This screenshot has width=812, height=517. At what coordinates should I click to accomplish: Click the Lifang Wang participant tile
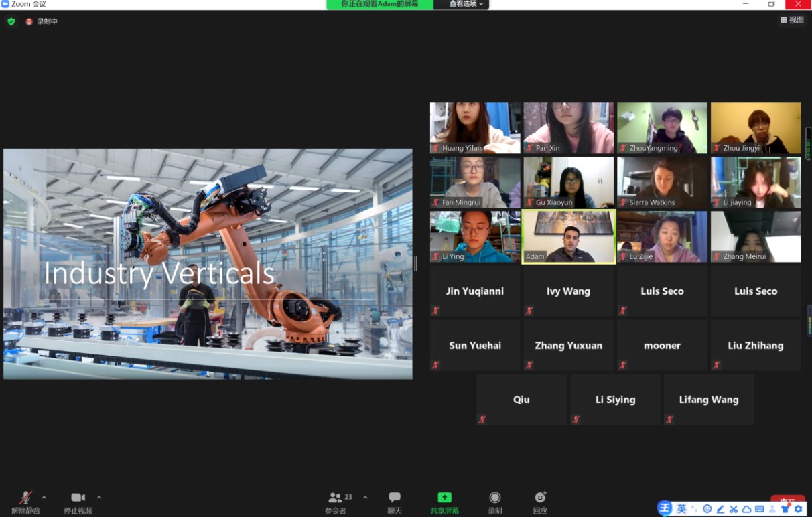click(x=708, y=400)
